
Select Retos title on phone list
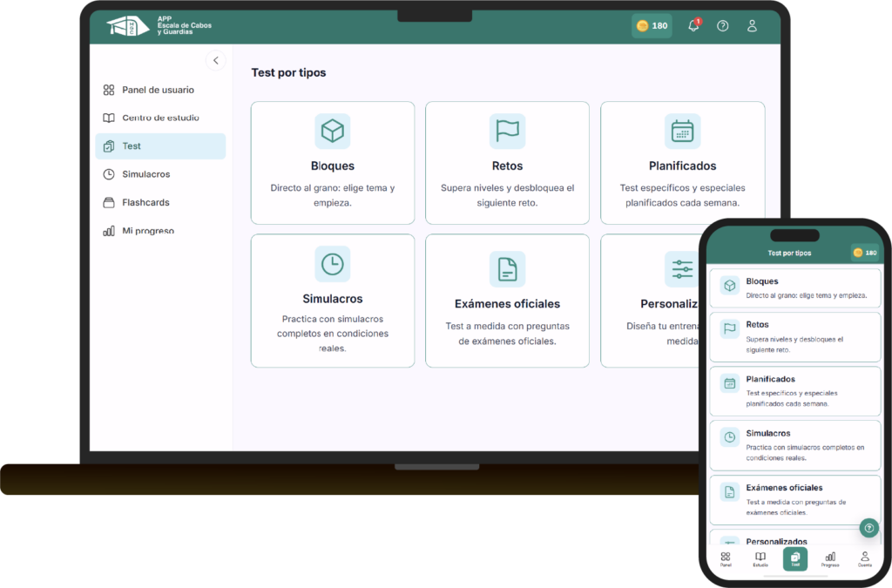(757, 324)
